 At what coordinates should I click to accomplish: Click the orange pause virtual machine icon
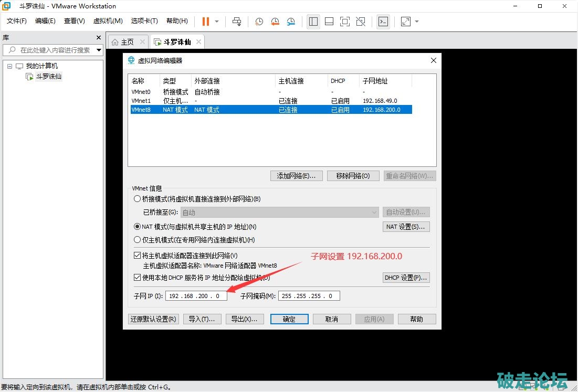[x=205, y=22]
